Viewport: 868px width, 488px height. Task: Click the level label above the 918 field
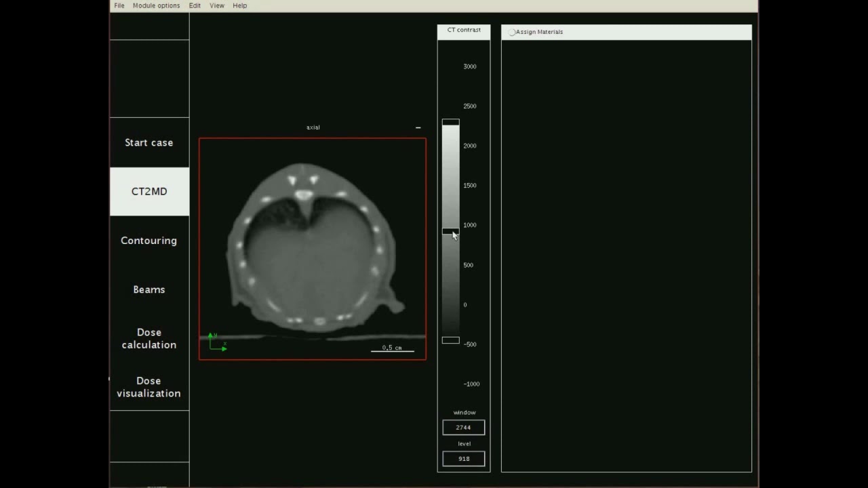point(465,444)
